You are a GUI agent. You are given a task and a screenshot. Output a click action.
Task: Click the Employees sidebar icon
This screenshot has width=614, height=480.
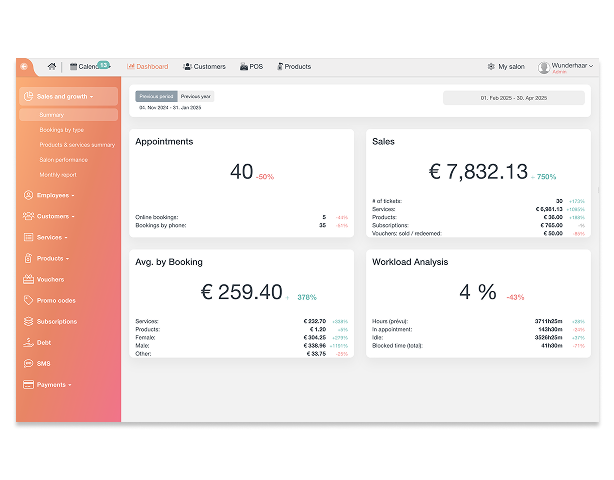(28, 195)
